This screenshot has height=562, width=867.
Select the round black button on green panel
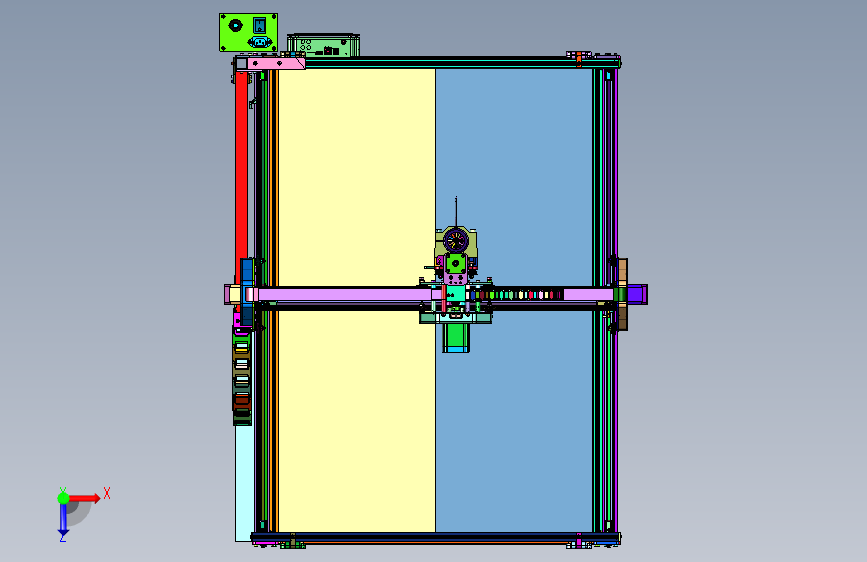click(235, 25)
